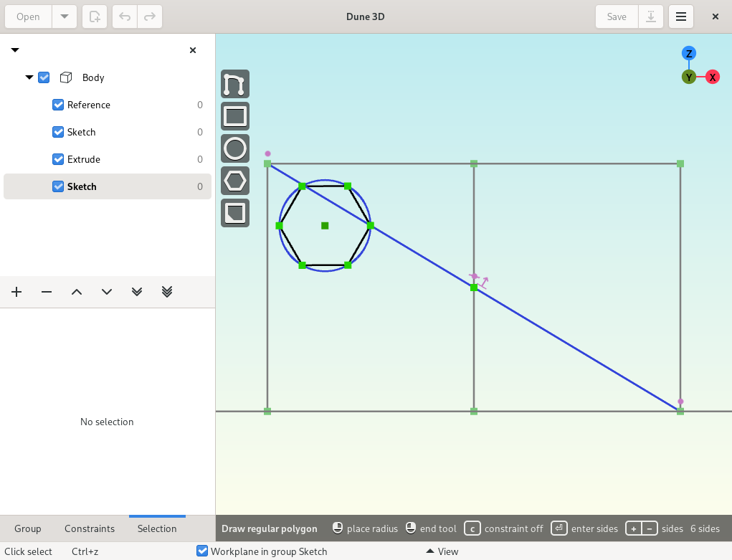Redo the last undone action
Screen dimensions: 732x560
pyautogui.click(x=150, y=16)
